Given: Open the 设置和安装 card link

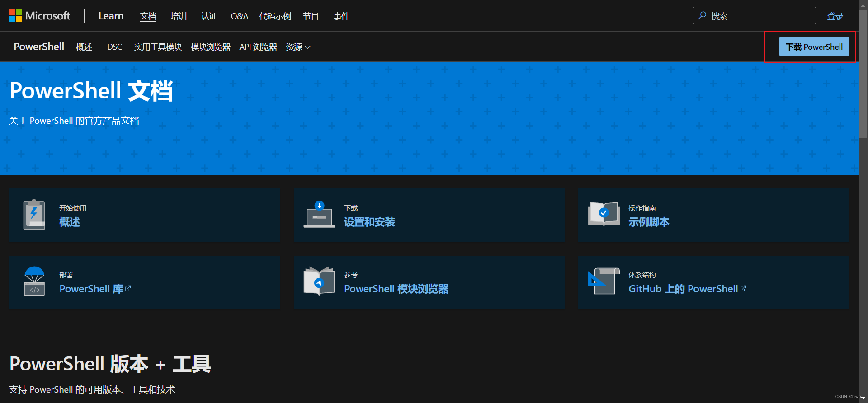Looking at the screenshot, I should pos(369,222).
